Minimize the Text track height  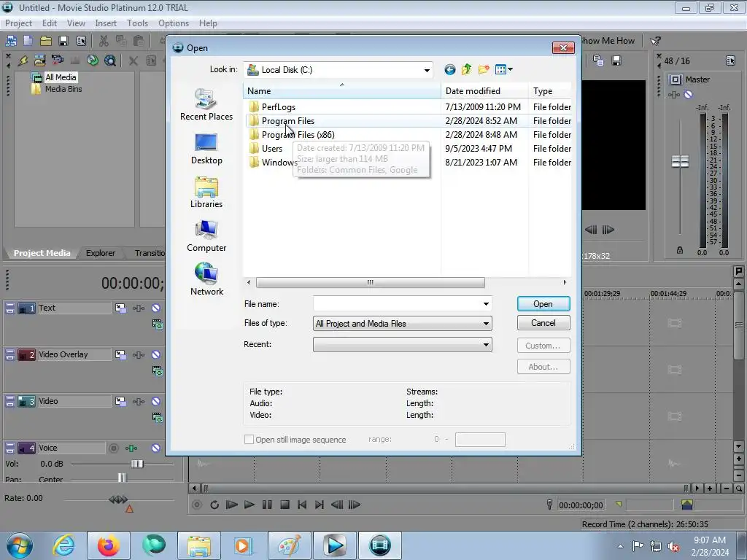click(10, 306)
